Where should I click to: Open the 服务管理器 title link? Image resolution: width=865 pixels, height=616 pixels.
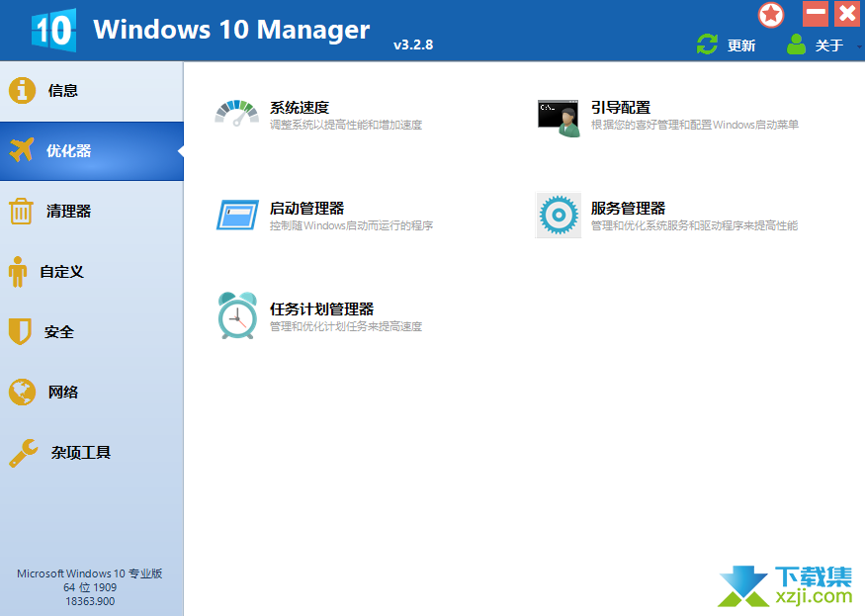pyautogui.click(x=629, y=208)
